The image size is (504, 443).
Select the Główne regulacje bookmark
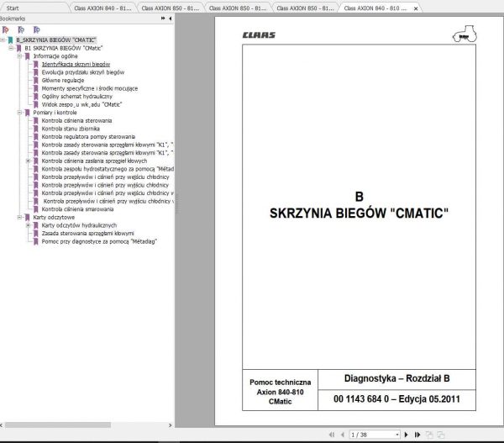point(63,81)
